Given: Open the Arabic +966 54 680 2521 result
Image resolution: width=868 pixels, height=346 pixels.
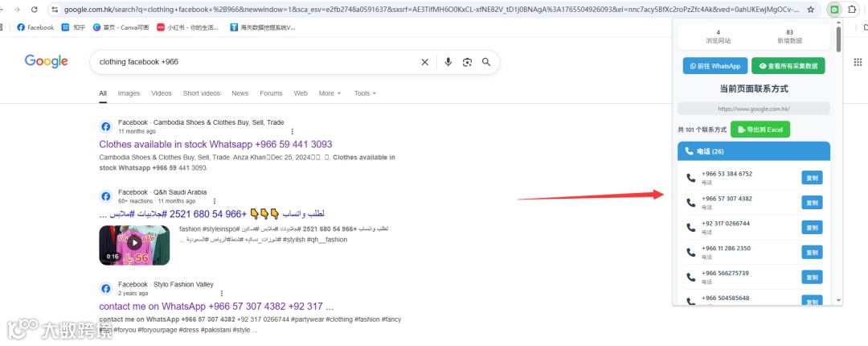Looking at the screenshot, I should (211, 214).
